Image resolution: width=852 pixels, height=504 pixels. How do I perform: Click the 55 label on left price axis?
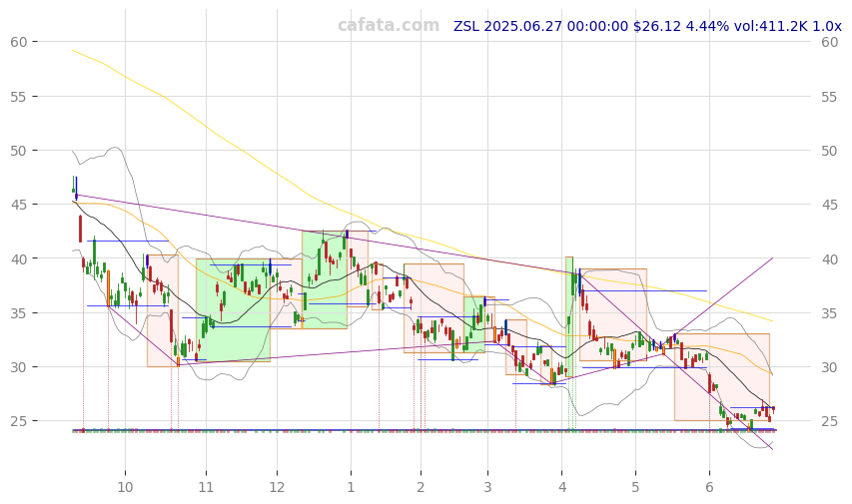[x=18, y=97]
